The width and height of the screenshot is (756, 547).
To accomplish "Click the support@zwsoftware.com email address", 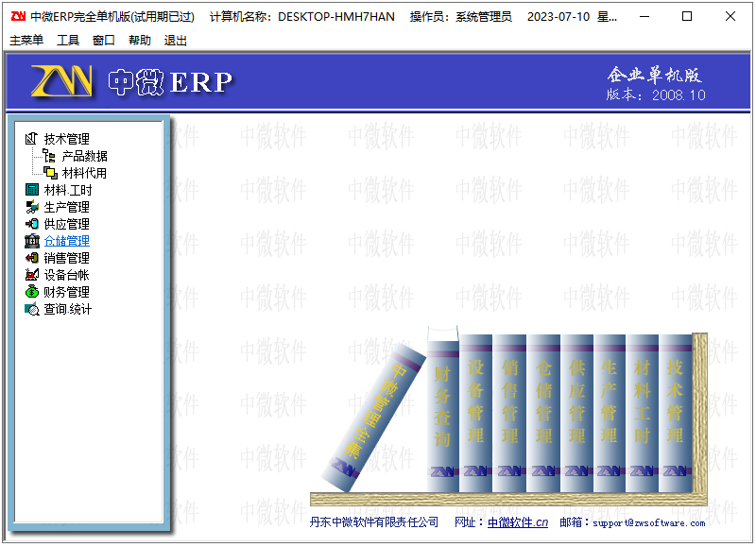I will tap(648, 522).
